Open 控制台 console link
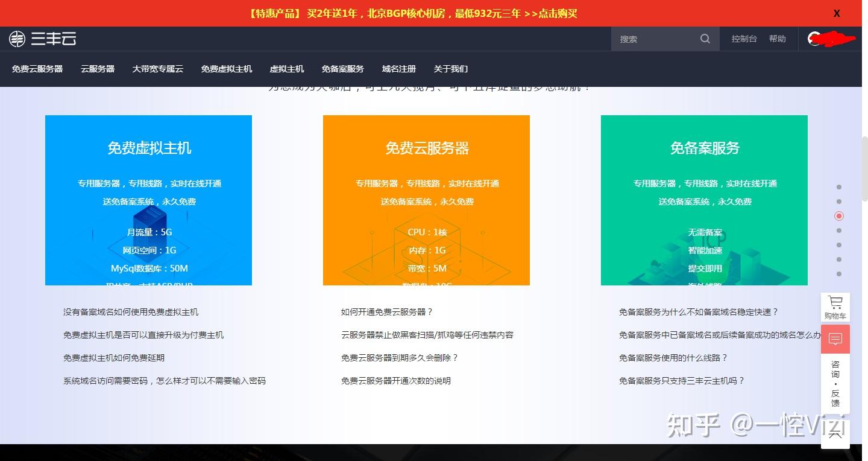 coord(744,39)
